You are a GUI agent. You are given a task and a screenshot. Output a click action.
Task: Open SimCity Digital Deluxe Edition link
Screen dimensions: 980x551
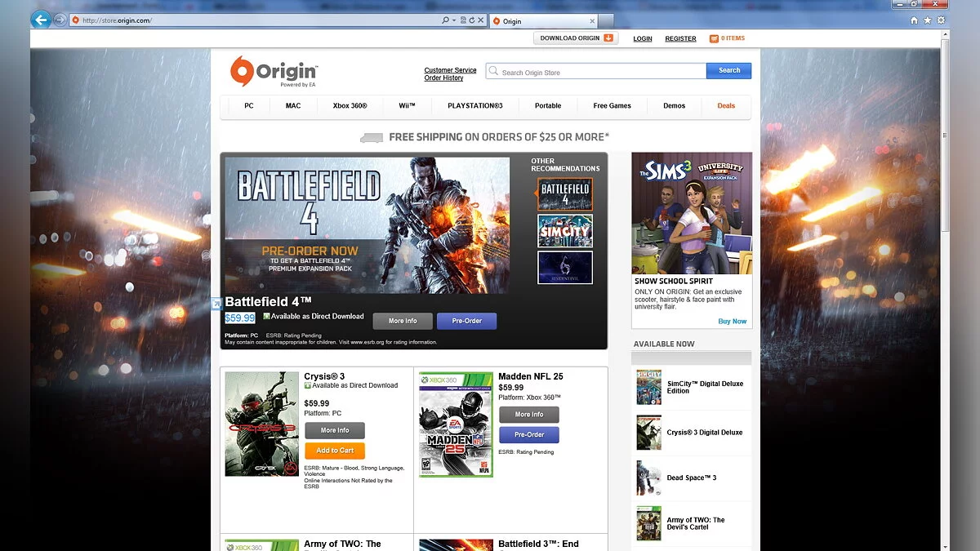pos(705,387)
